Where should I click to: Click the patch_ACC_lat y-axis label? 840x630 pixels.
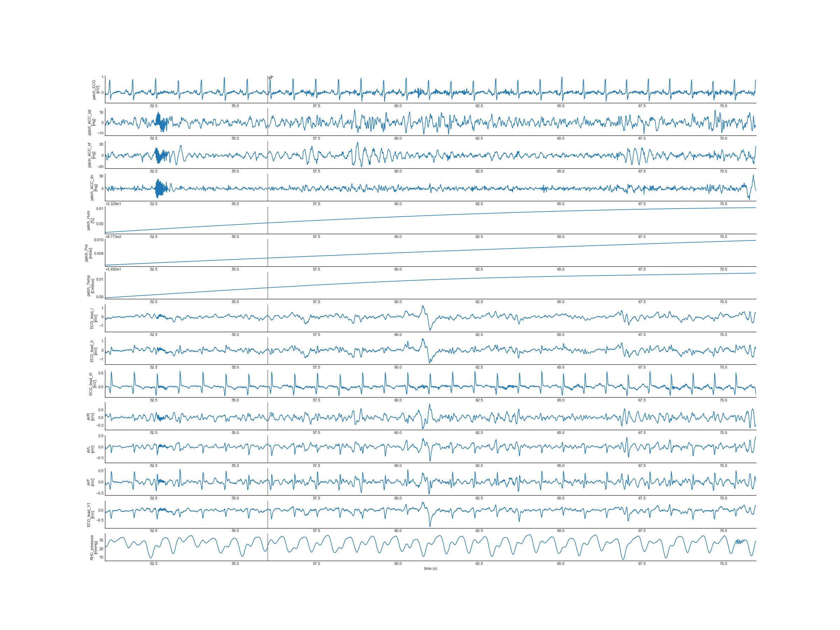tap(91, 122)
